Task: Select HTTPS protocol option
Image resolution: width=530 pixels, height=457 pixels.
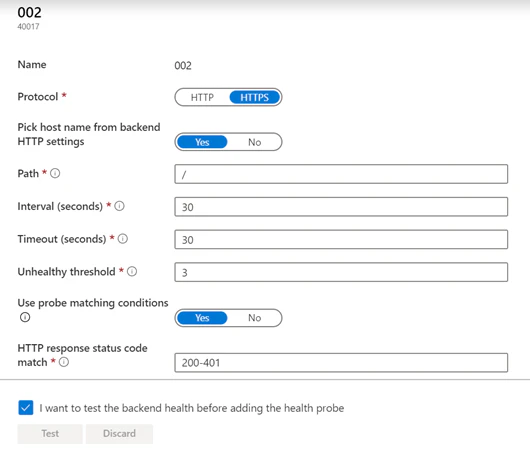Action: [255, 97]
